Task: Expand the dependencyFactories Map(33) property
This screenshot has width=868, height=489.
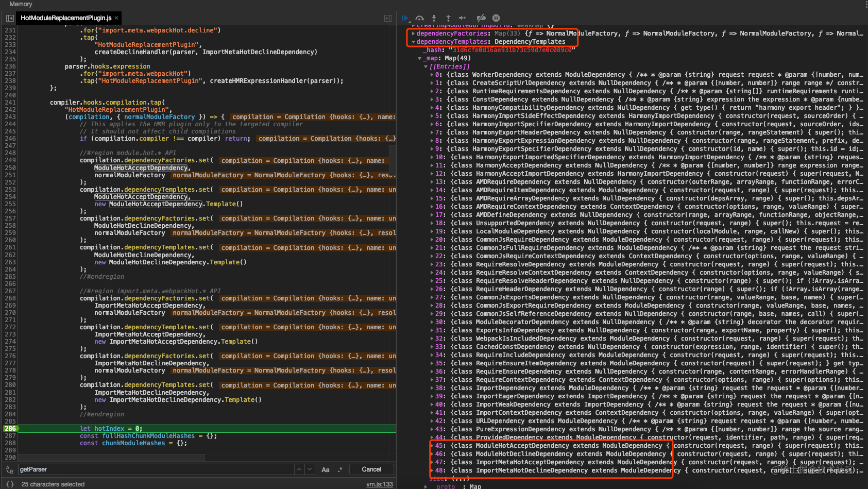Action: click(413, 33)
